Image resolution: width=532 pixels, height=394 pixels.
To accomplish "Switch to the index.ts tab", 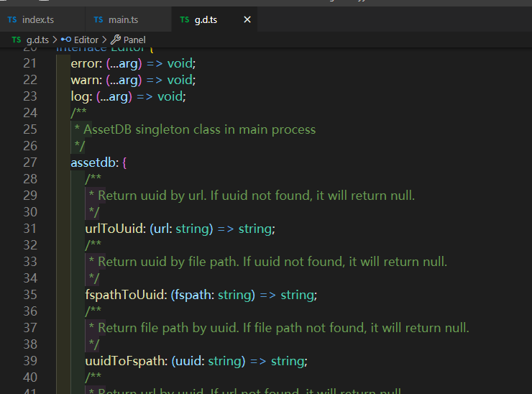I will click(37, 19).
